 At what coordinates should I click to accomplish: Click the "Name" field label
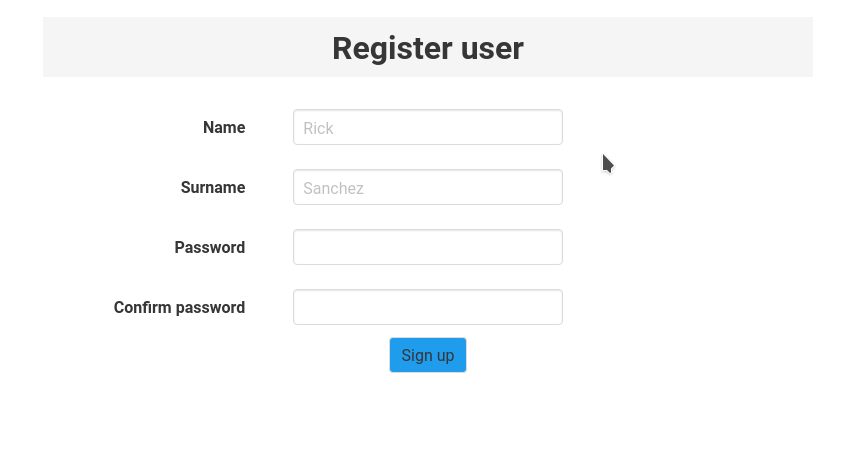(x=224, y=127)
